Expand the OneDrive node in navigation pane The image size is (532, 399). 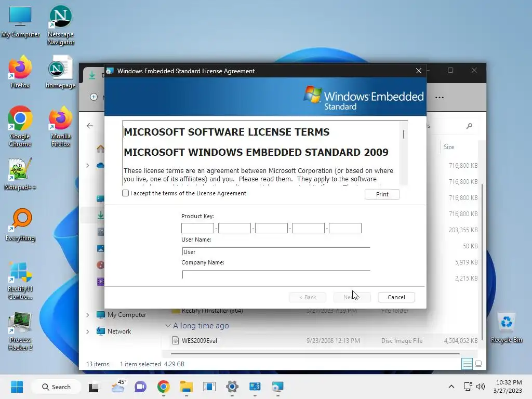(87, 166)
